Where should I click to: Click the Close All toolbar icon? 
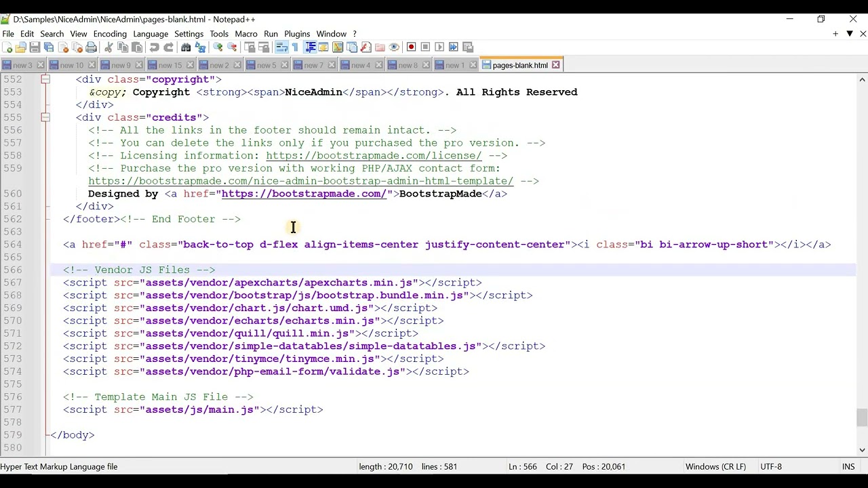(x=77, y=47)
